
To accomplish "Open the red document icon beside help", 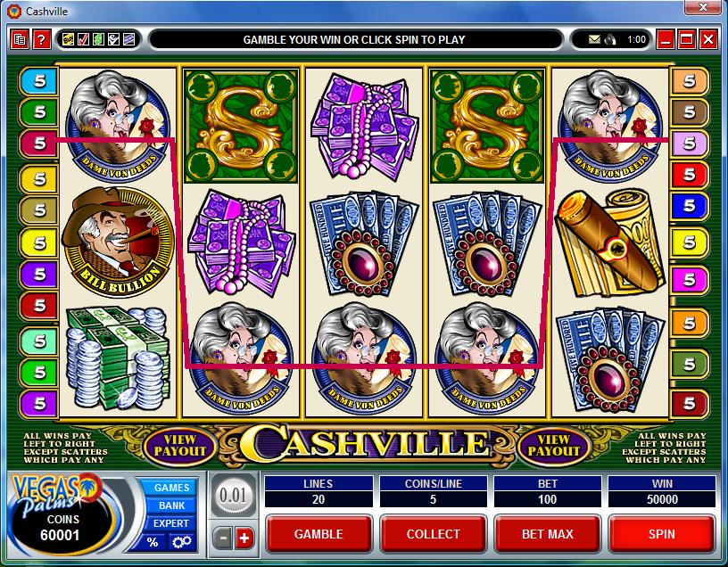I will [20, 40].
